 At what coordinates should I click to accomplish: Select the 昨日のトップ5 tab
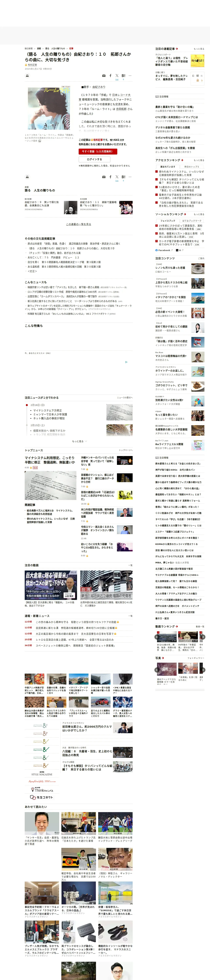(x=191, y=167)
